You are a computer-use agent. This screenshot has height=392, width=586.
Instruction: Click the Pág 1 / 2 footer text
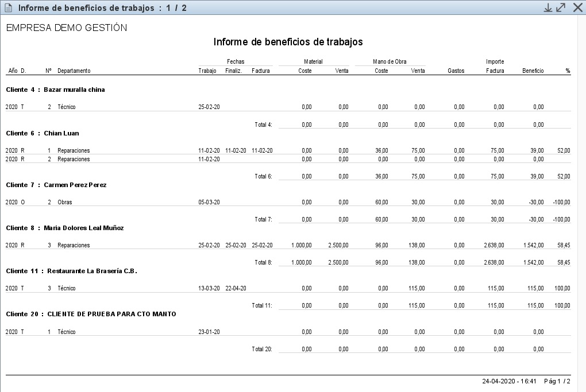point(557,381)
